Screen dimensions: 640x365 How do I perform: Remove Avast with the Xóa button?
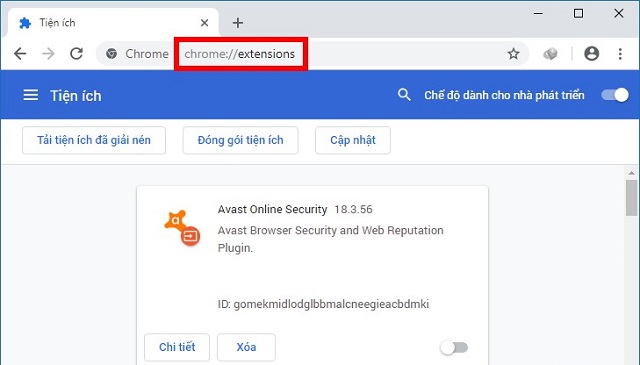point(246,347)
